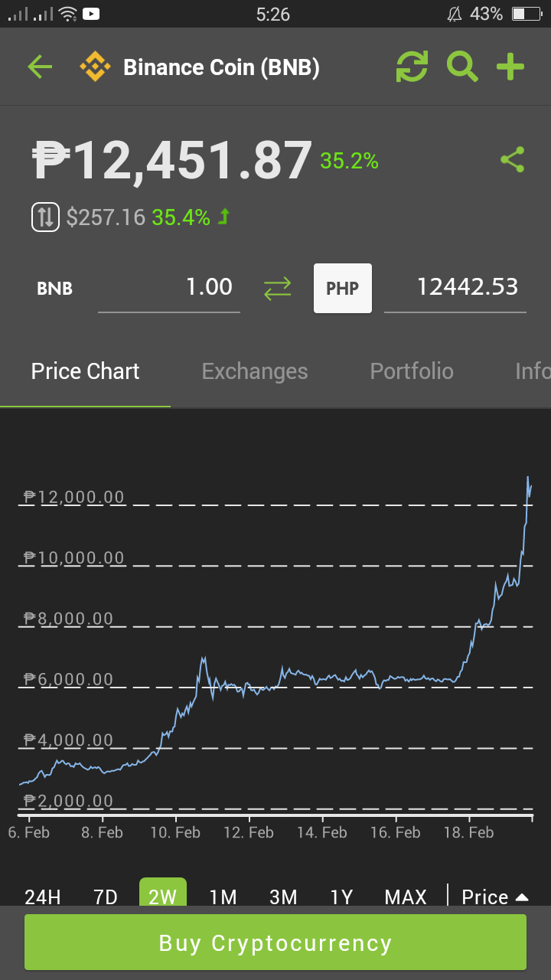The height and width of the screenshot is (980, 551).
Task: Tap the Binance Coin logo icon
Action: pyautogui.click(x=95, y=67)
